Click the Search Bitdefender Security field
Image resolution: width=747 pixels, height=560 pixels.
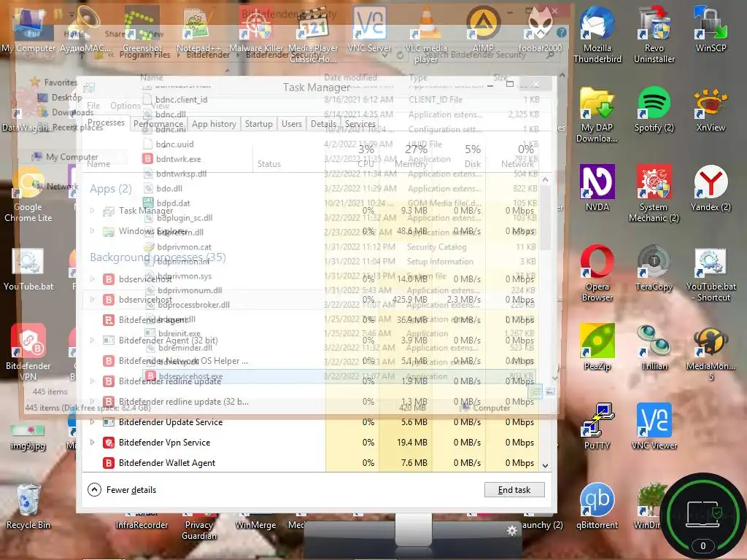point(486,55)
